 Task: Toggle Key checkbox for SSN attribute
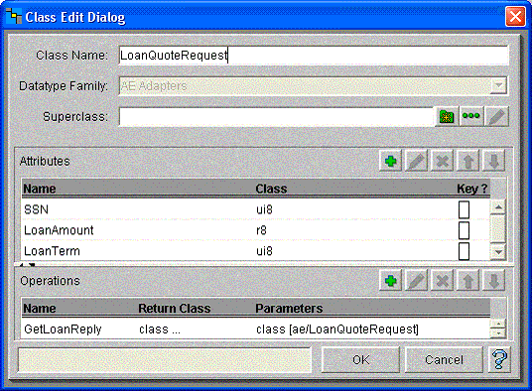(x=464, y=209)
